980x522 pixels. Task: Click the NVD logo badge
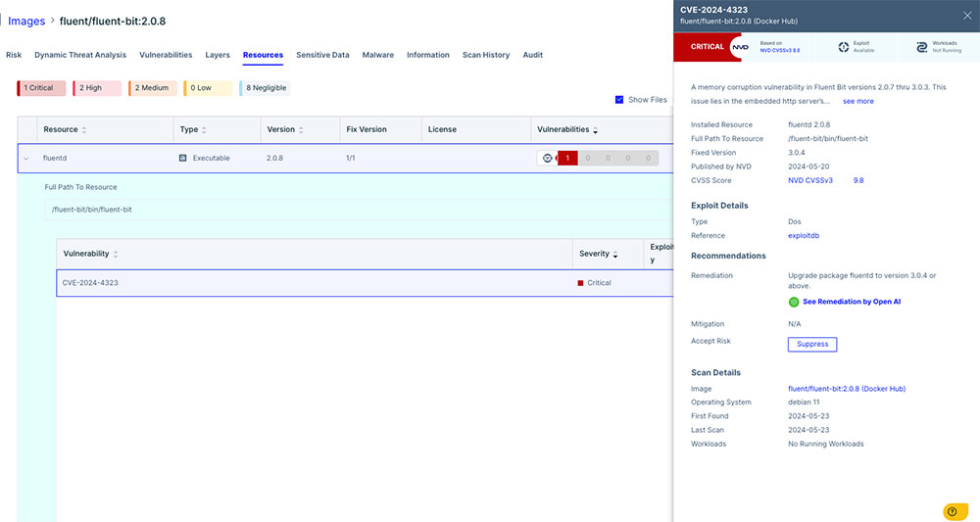(740, 47)
